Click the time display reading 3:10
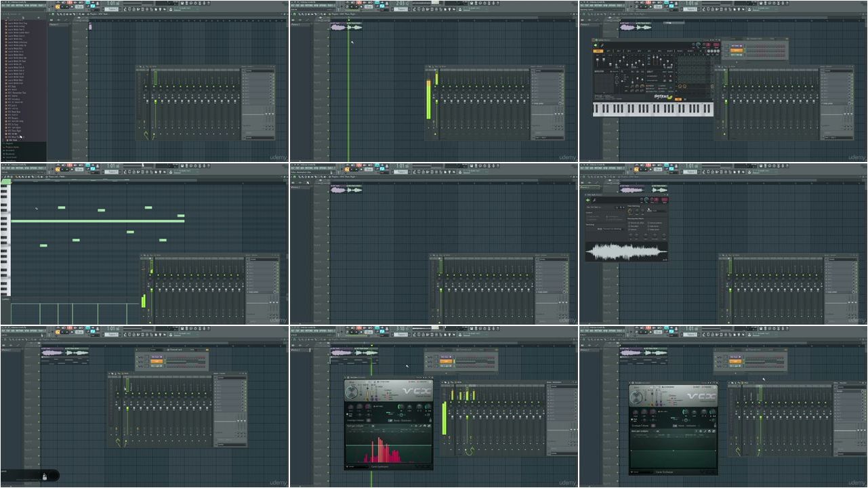The height and width of the screenshot is (488, 868). 401,328
